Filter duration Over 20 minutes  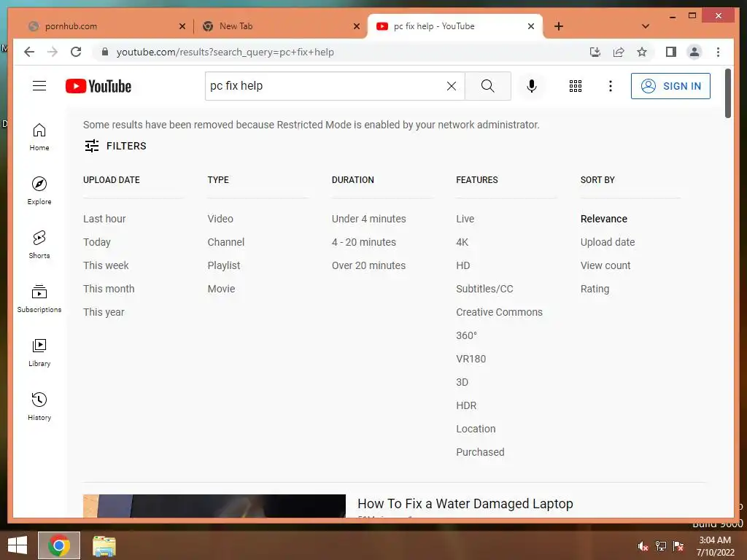(368, 265)
